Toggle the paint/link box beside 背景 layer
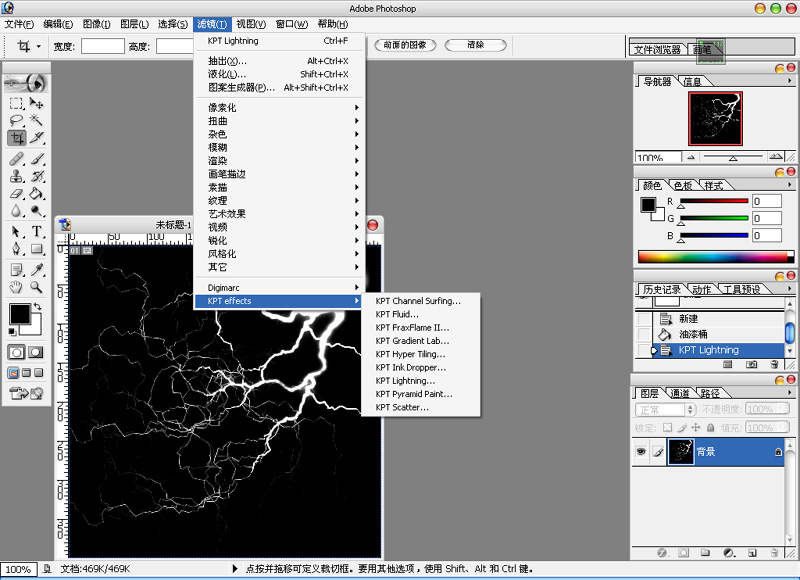 (x=658, y=451)
